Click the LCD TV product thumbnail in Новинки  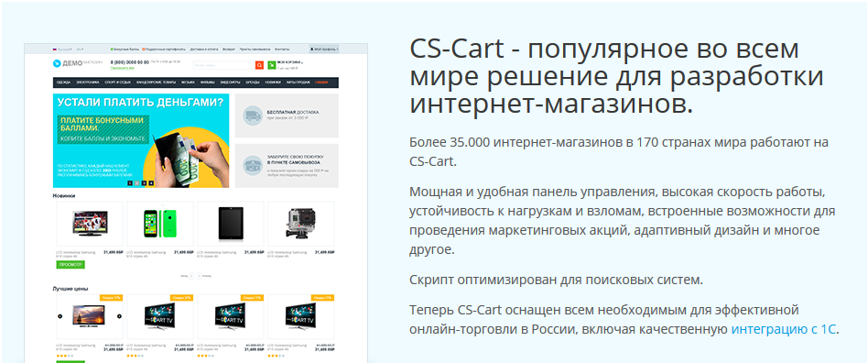pos(90,224)
